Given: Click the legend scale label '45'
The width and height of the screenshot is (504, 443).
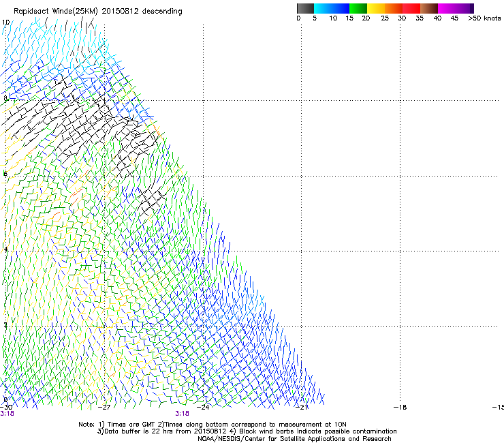Looking at the screenshot, I should [454, 18].
